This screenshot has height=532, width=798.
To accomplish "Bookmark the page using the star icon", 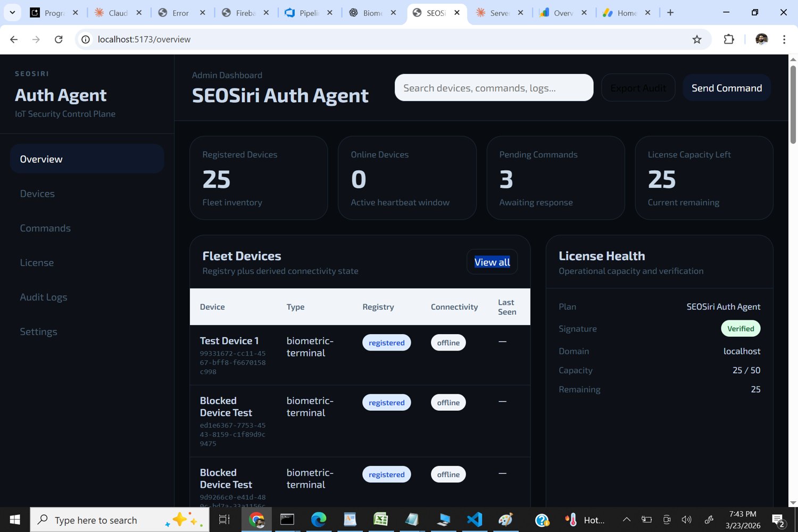I will (697, 39).
